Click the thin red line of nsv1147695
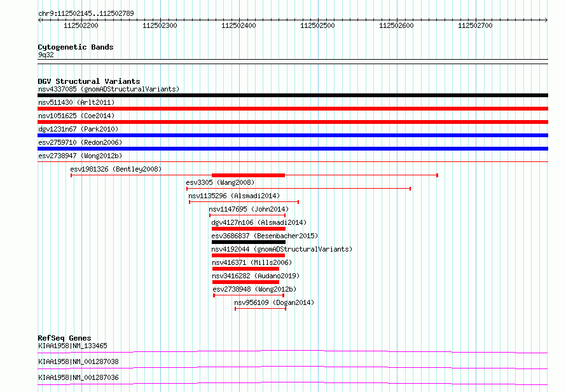This screenshot has height=392, width=566. coord(247,215)
